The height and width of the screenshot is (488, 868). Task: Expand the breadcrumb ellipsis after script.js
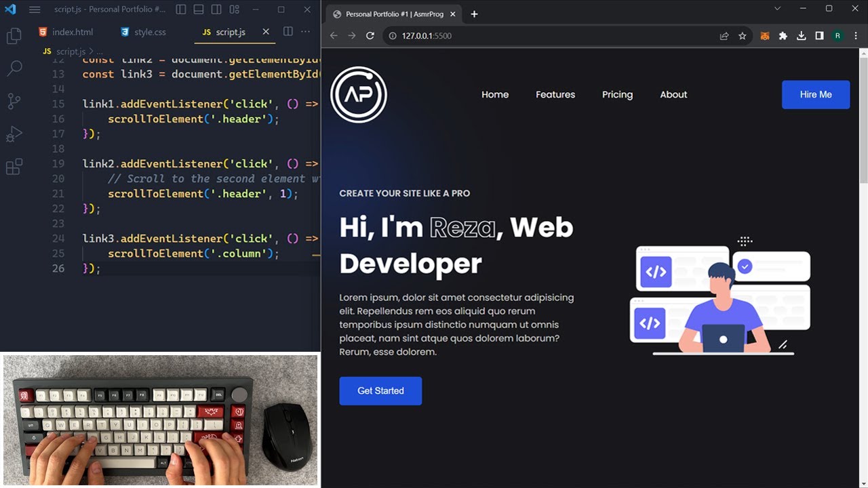pyautogui.click(x=99, y=52)
